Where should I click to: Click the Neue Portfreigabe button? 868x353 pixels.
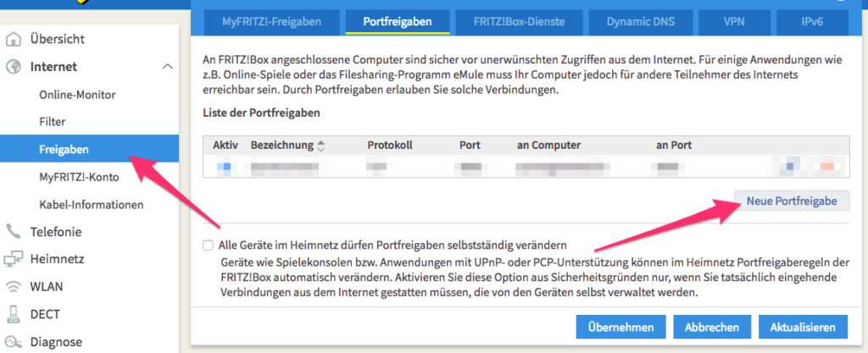[792, 201]
